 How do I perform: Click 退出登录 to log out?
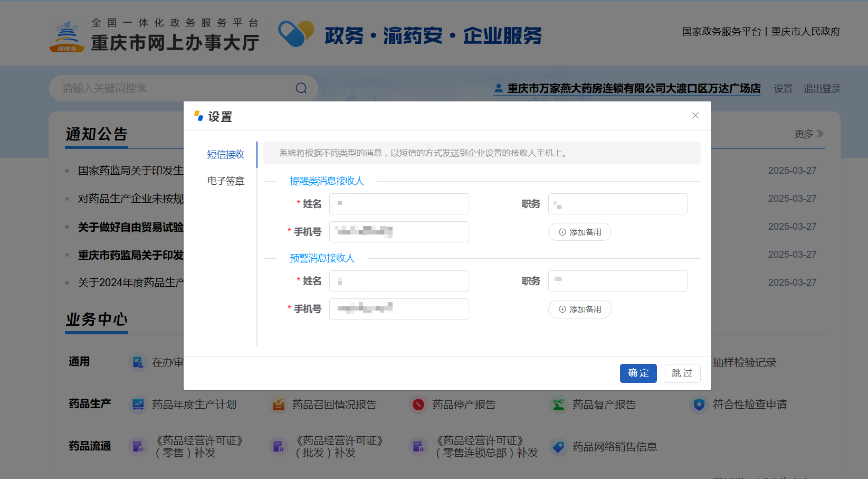(x=822, y=89)
